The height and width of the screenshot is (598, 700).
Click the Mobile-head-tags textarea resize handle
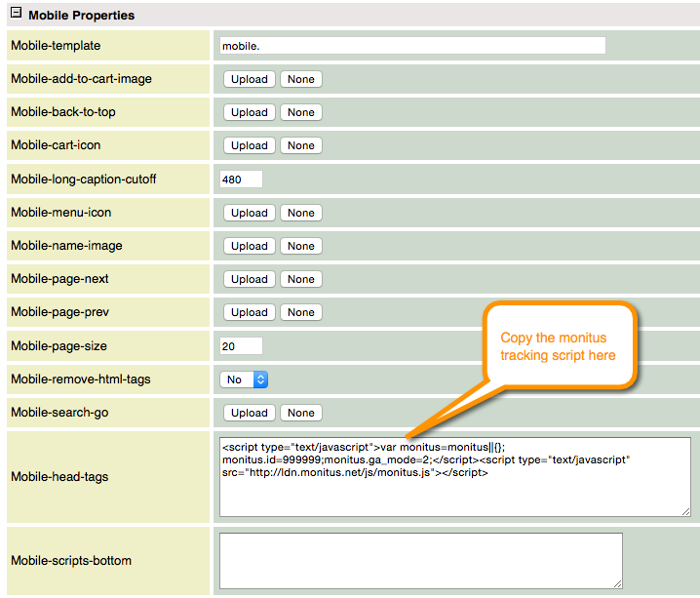(x=686, y=512)
